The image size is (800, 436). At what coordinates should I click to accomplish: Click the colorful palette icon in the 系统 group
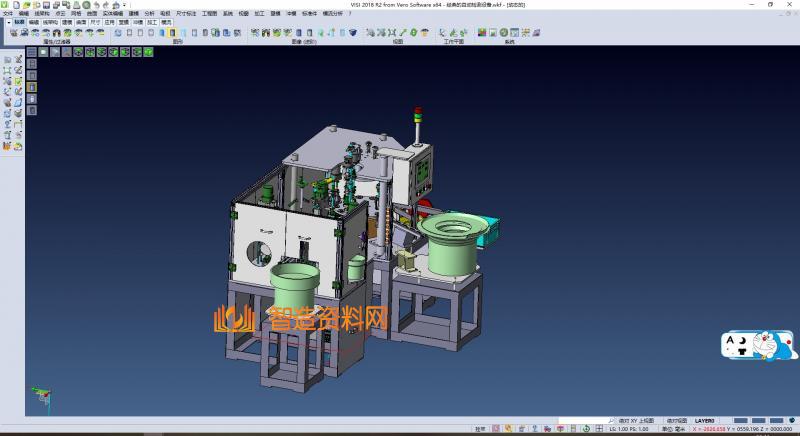pos(482,33)
